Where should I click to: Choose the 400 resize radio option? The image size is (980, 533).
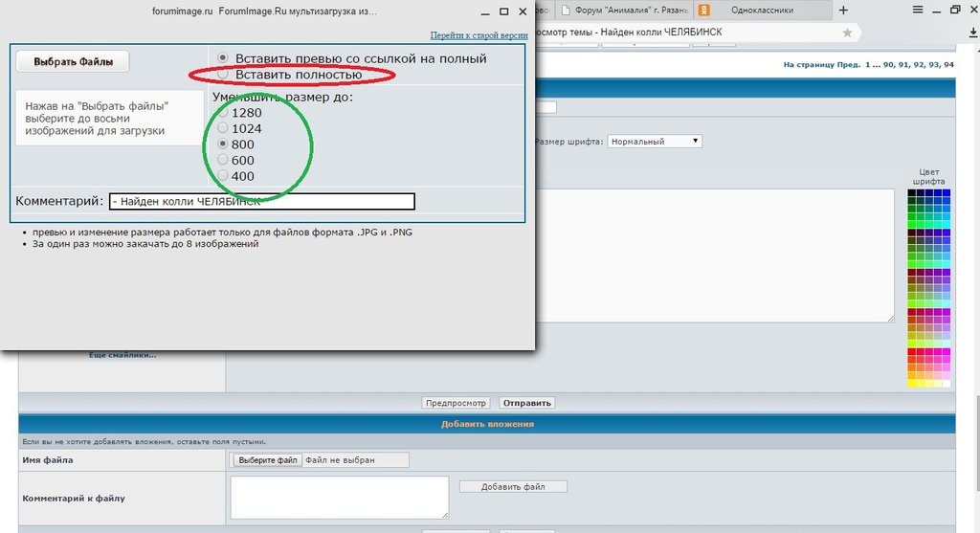(222, 175)
